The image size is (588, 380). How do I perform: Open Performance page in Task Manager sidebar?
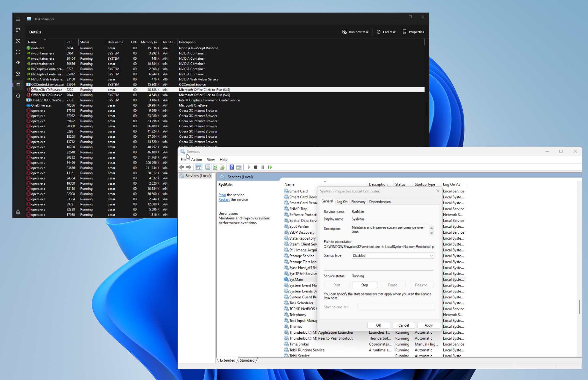coord(18,41)
